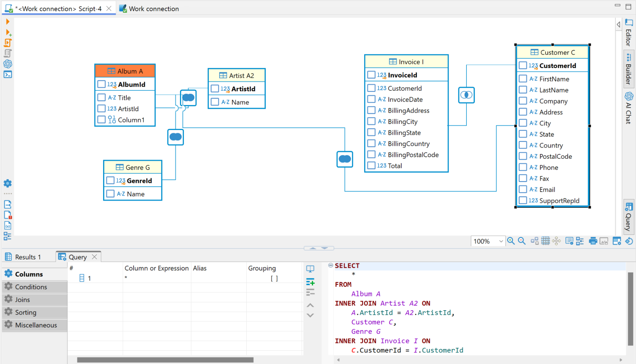Click the join icon between Invoice and Customer
This screenshot has height=364, width=636.
466,95
